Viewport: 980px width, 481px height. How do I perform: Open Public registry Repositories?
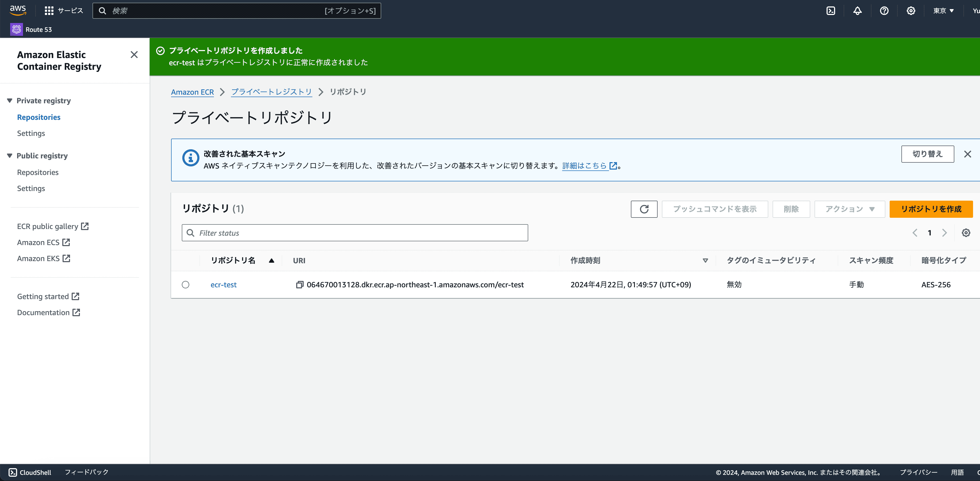click(x=38, y=173)
